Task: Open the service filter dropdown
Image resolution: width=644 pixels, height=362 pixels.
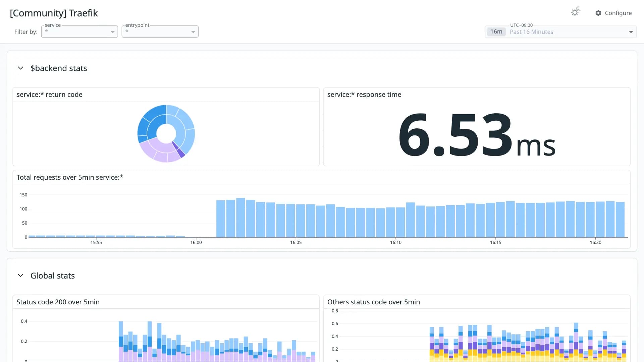Action: tap(79, 32)
